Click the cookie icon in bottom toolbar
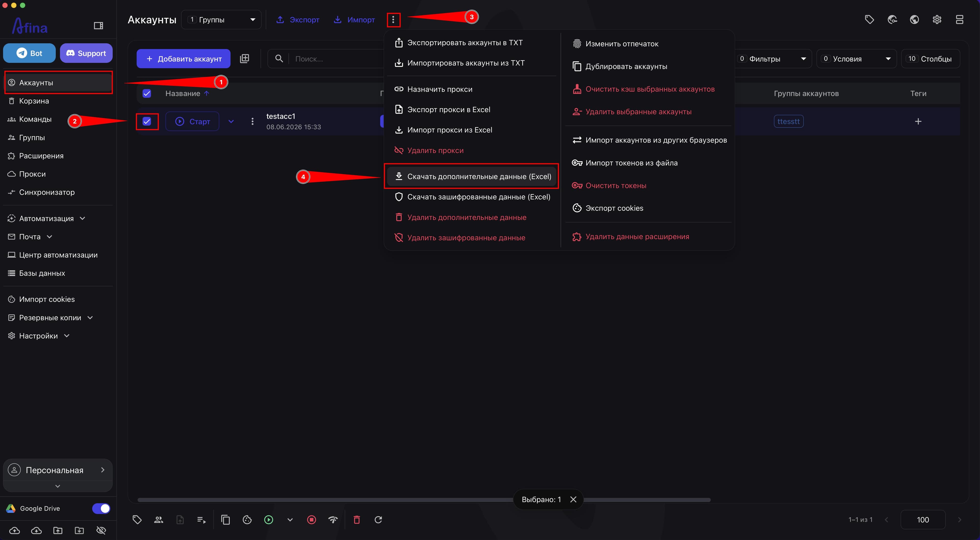 247,520
